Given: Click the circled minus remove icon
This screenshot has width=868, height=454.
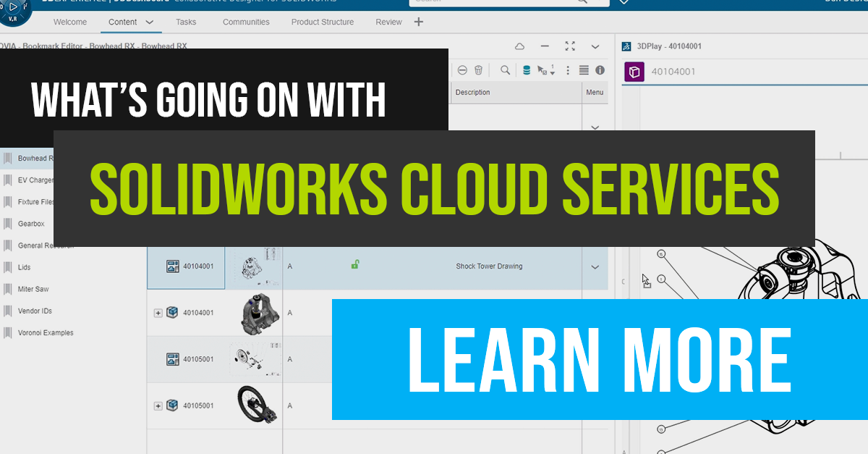Looking at the screenshot, I should [462, 70].
